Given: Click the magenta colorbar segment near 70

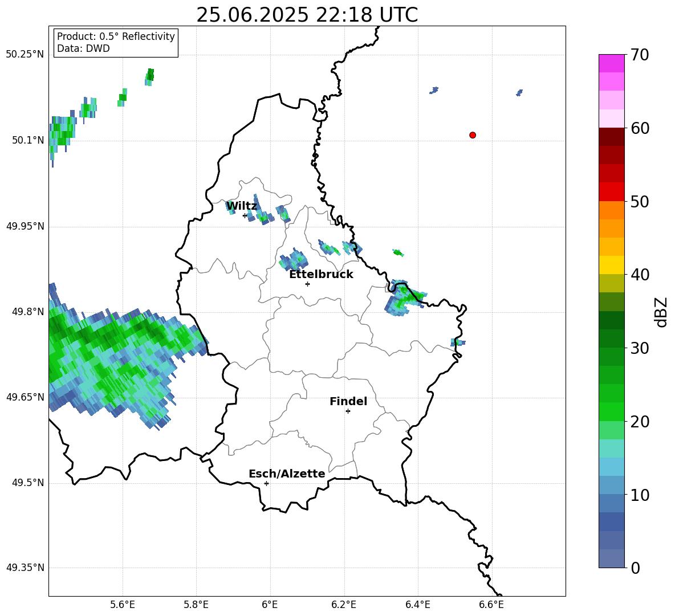Looking at the screenshot, I should [611, 63].
